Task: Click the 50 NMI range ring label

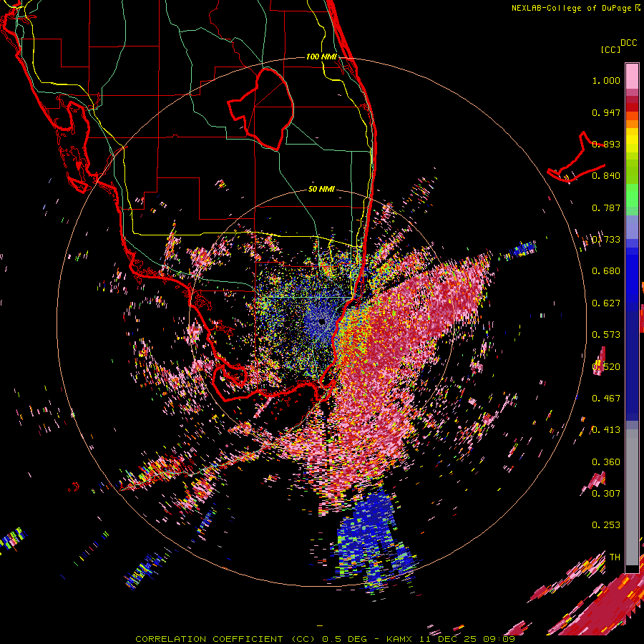Action: [x=321, y=189]
